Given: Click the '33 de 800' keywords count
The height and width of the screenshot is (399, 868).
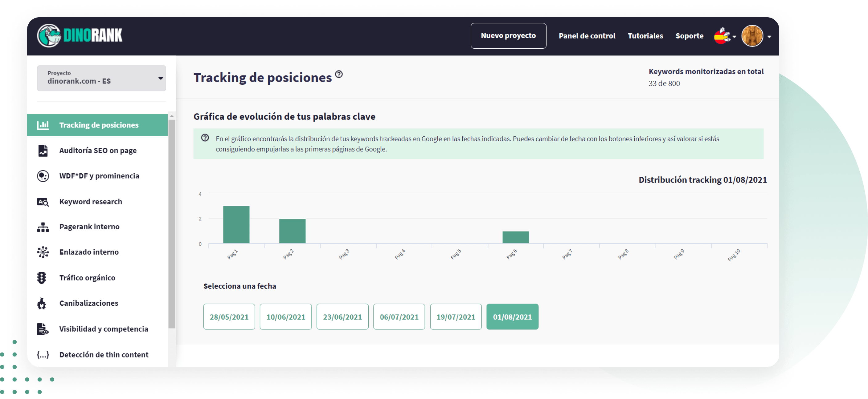Looking at the screenshot, I should point(664,83).
